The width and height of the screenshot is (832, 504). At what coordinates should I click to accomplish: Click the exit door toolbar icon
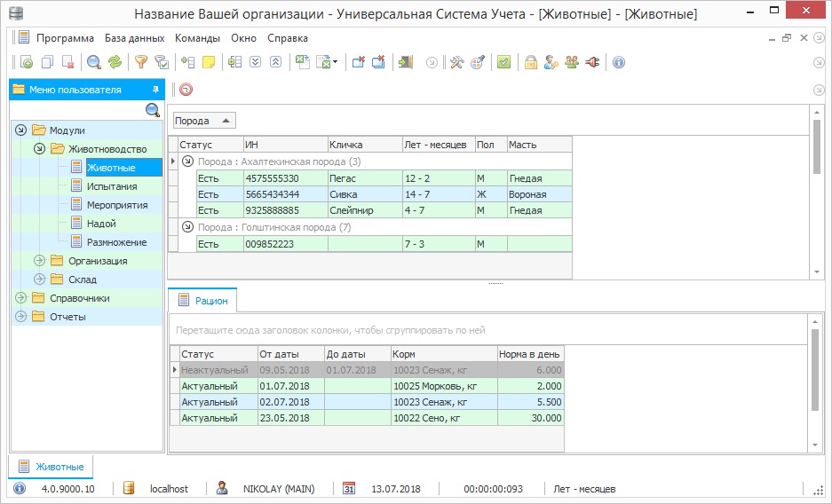click(x=406, y=62)
